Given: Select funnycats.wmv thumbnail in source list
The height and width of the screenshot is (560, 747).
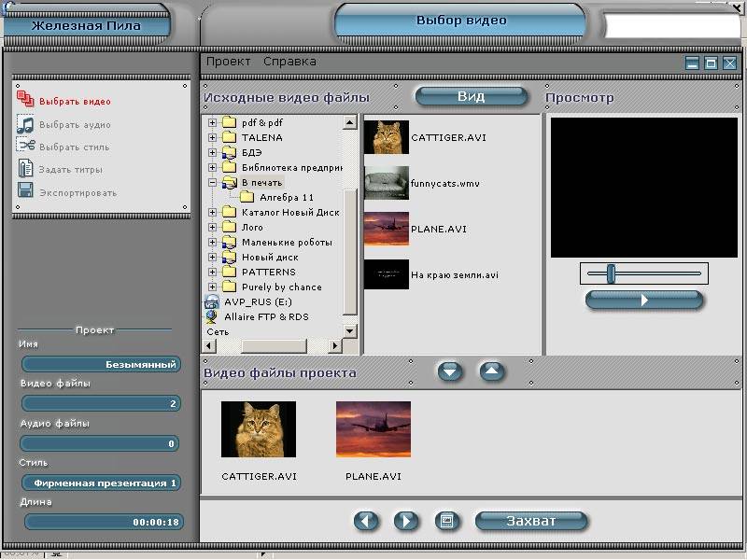Looking at the screenshot, I should click(387, 183).
